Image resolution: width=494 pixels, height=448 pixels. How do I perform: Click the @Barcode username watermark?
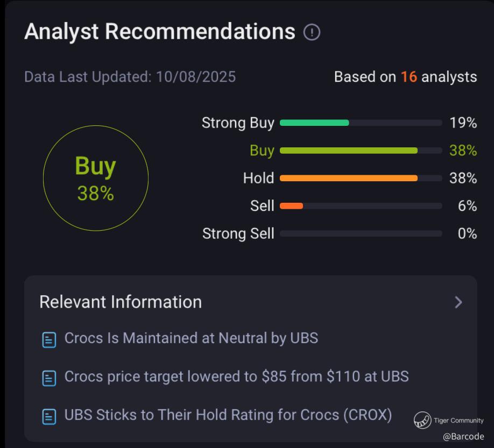[x=463, y=437]
